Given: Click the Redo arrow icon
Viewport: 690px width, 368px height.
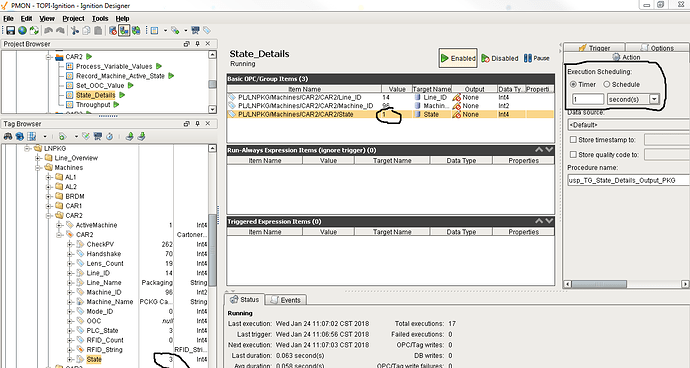Looking at the screenshot, I should tap(60, 30).
